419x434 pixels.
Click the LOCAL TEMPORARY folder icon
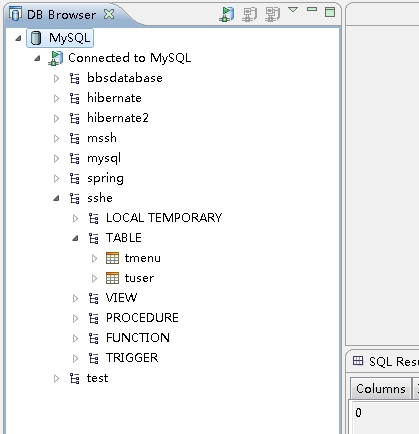94,218
